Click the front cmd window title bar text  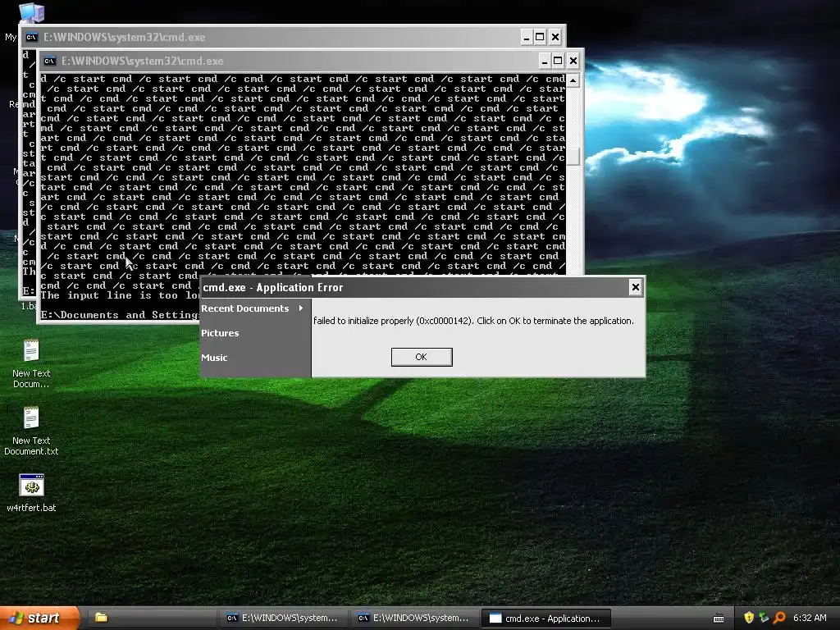(143, 61)
